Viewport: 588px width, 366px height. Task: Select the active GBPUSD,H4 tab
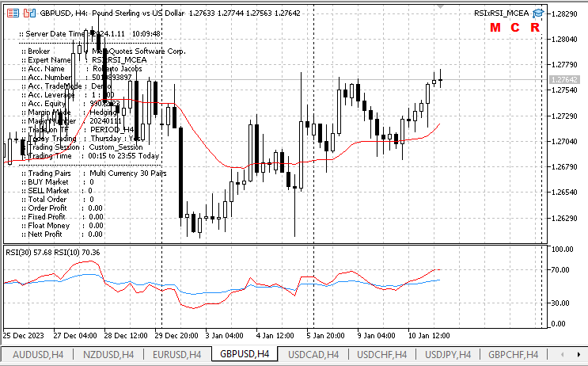point(245,354)
